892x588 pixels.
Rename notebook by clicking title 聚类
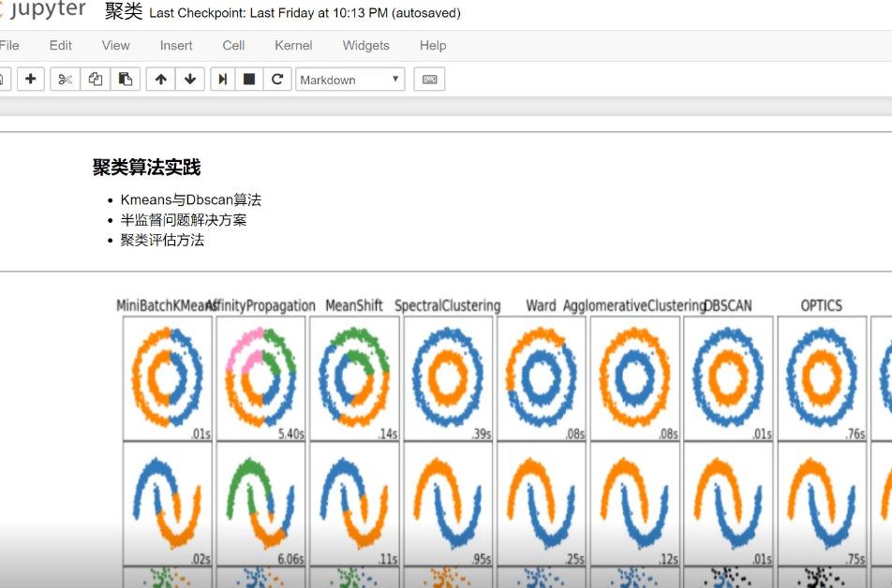[x=123, y=12]
